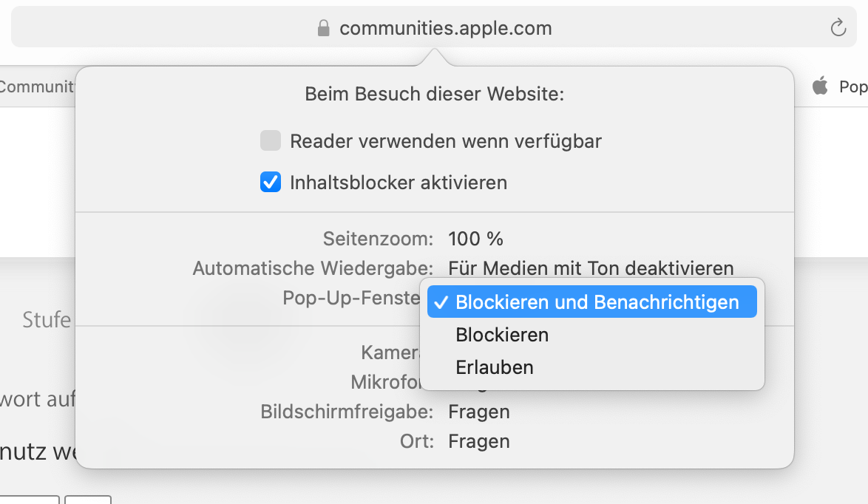Viewport: 868px width, 504px height.
Task: Click the wider outlined button at bottom-left
Action: [30, 500]
